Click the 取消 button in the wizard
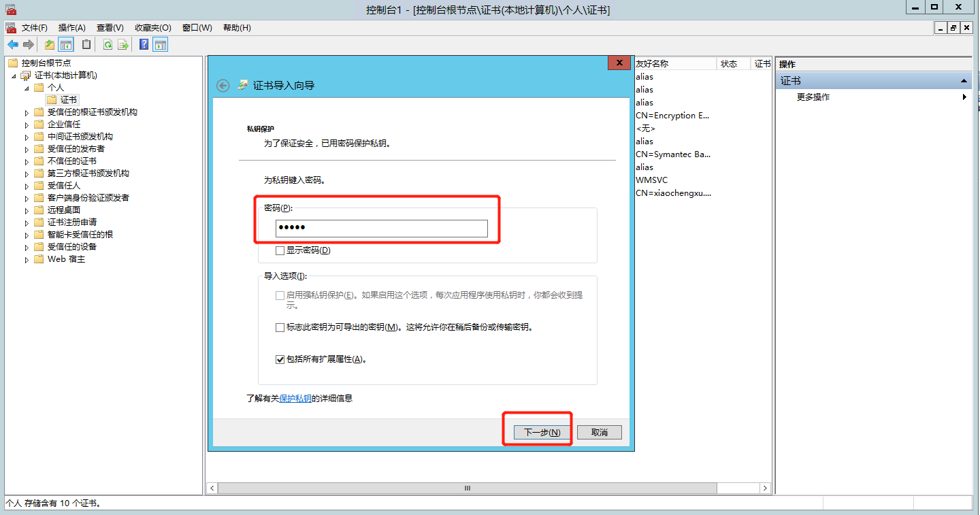 pyautogui.click(x=599, y=432)
